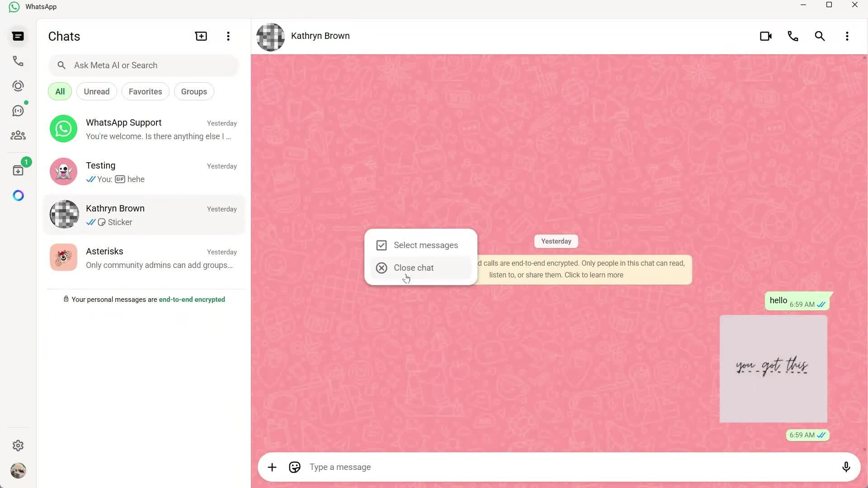Open the video call icon
Viewport: 868px width, 488px height.
coord(766,36)
